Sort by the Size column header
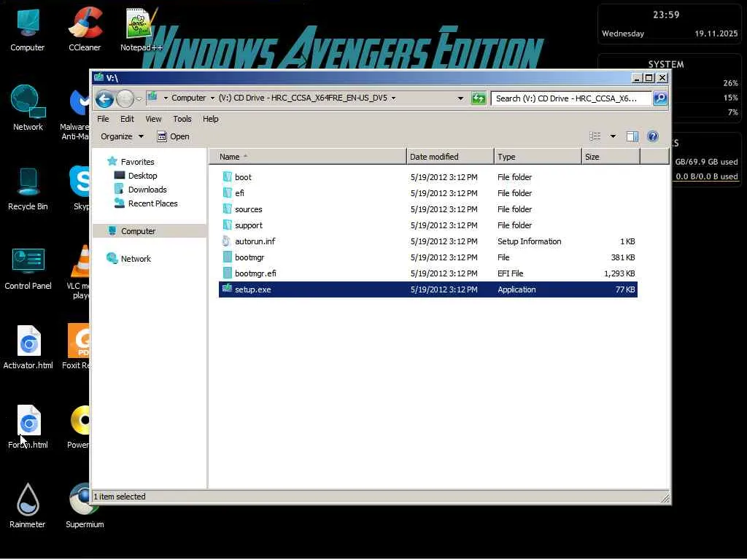Image resolution: width=747 pixels, height=560 pixels. (611, 157)
